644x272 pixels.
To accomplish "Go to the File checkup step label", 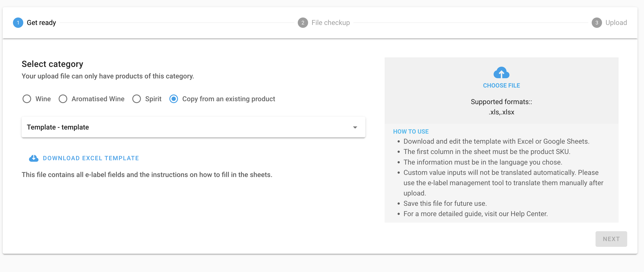I will coord(330,23).
